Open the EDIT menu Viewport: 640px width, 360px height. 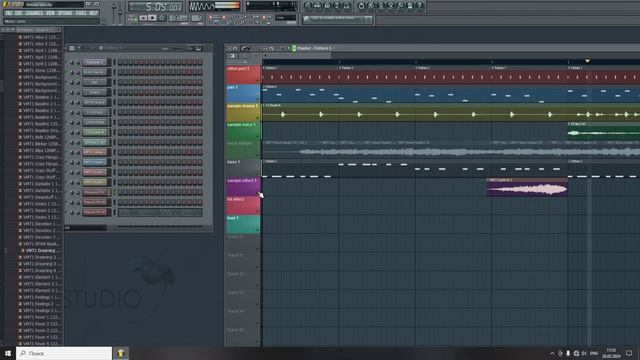click(18, 13)
